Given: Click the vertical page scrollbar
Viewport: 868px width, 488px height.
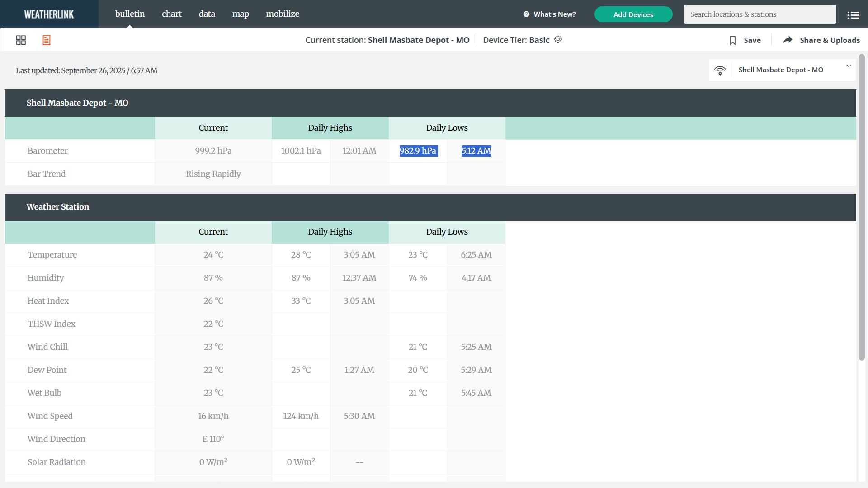Looking at the screenshot, I should coord(862,207).
